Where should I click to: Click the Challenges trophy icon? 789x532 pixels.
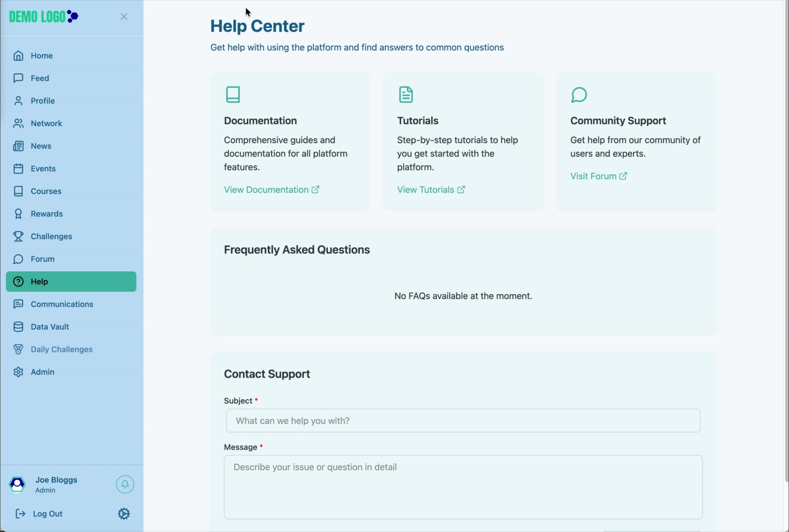click(19, 236)
